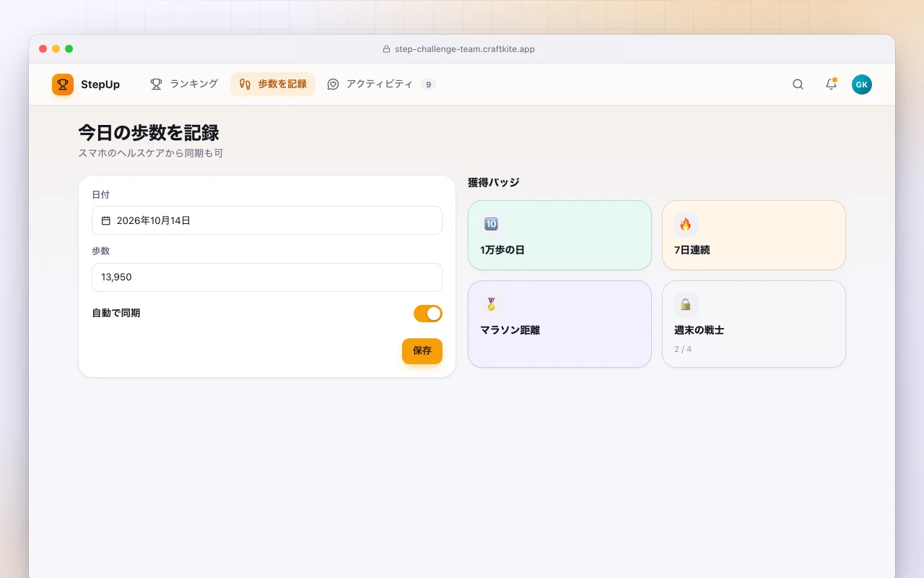Image resolution: width=924 pixels, height=578 pixels.
Task: Click the lock icon in the address bar
Action: coord(386,49)
